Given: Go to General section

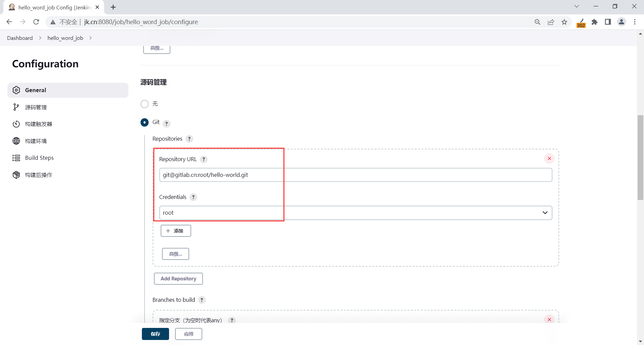Looking at the screenshot, I should click(68, 90).
